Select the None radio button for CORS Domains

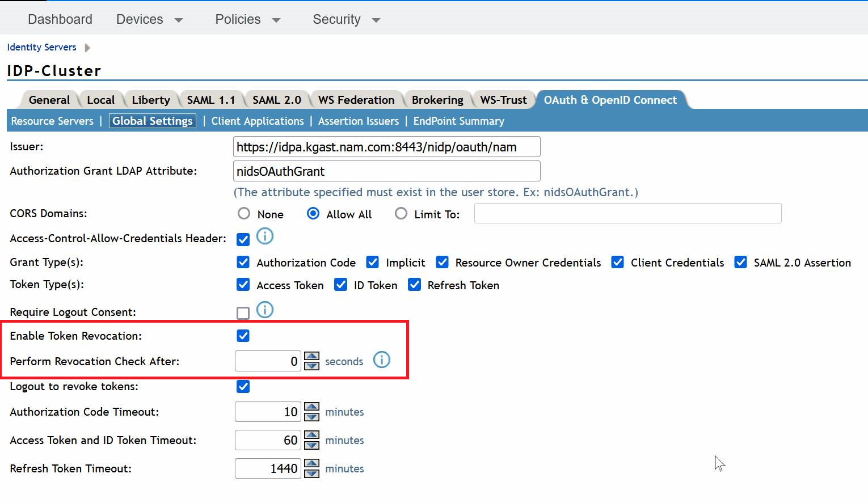pyautogui.click(x=243, y=214)
